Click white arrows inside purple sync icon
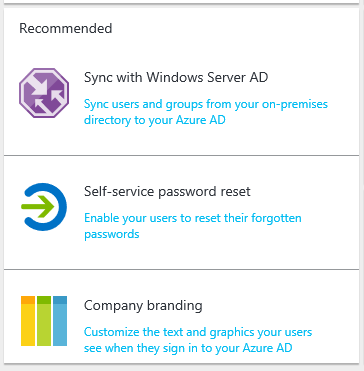The width and height of the screenshot is (364, 371). point(44,93)
